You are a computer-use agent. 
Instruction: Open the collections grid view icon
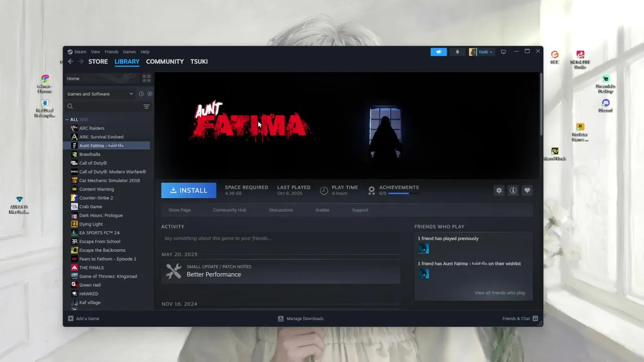point(146,78)
